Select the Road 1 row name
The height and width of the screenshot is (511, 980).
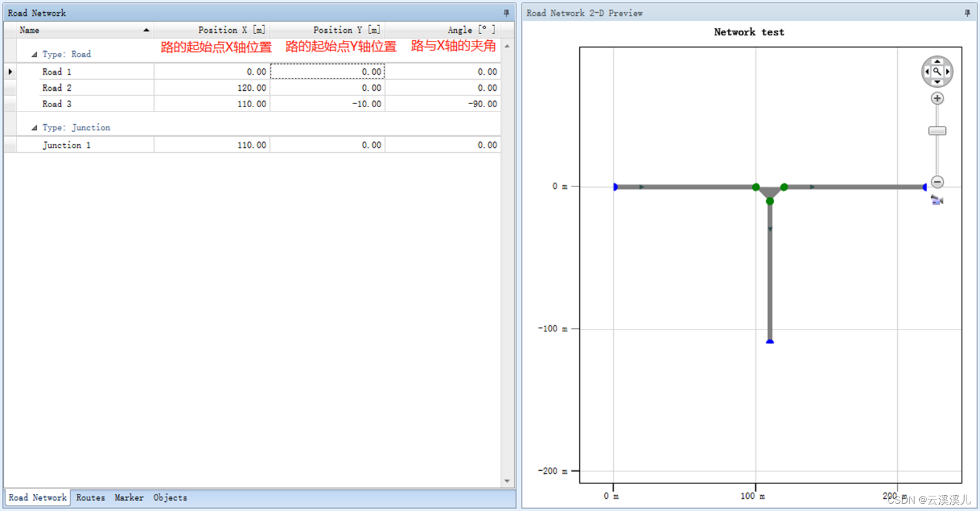(57, 72)
